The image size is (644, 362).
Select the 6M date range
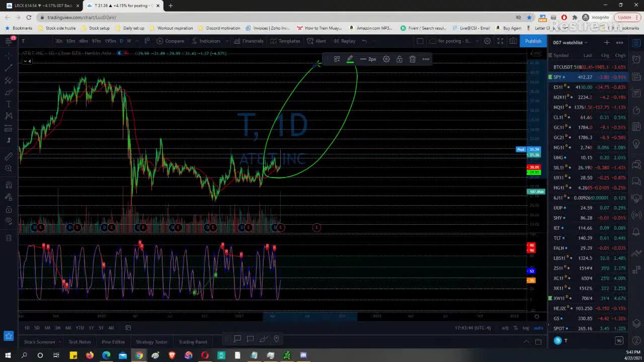(68, 328)
